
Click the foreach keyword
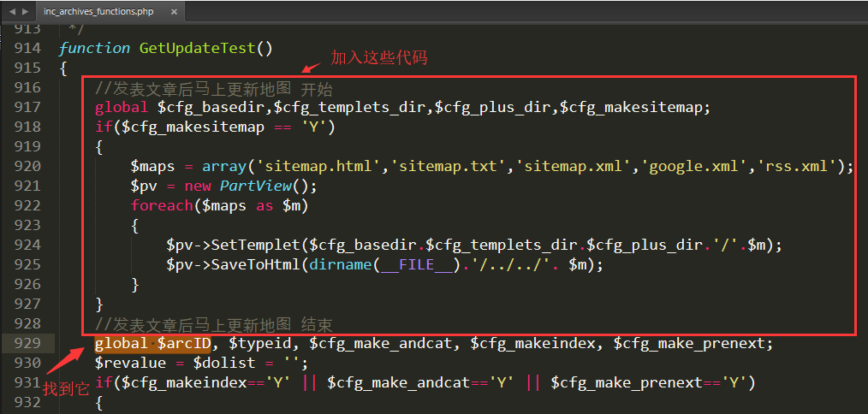click(x=162, y=206)
